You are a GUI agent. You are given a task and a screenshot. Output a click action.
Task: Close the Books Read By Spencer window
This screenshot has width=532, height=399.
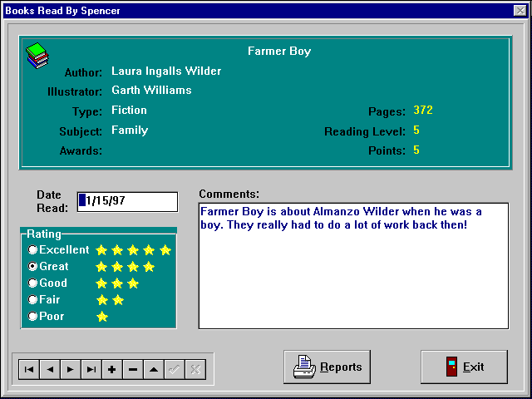[x=520, y=11]
